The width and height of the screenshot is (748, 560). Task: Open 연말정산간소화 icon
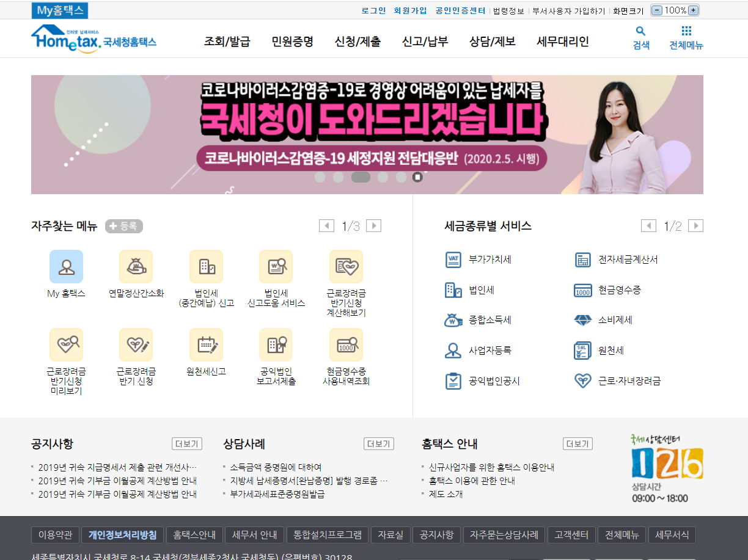click(136, 266)
